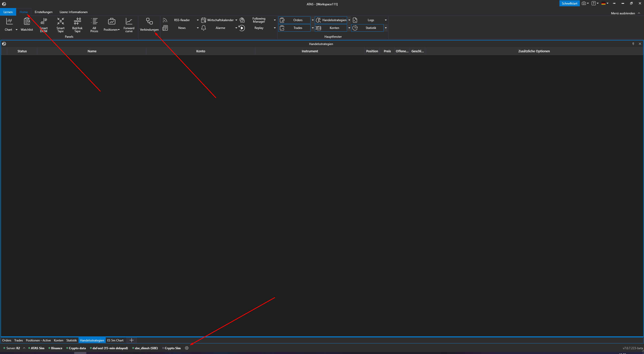The height and width of the screenshot is (354, 644).
Task: Open the Smart Tape panel
Action: [x=60, y=24]
